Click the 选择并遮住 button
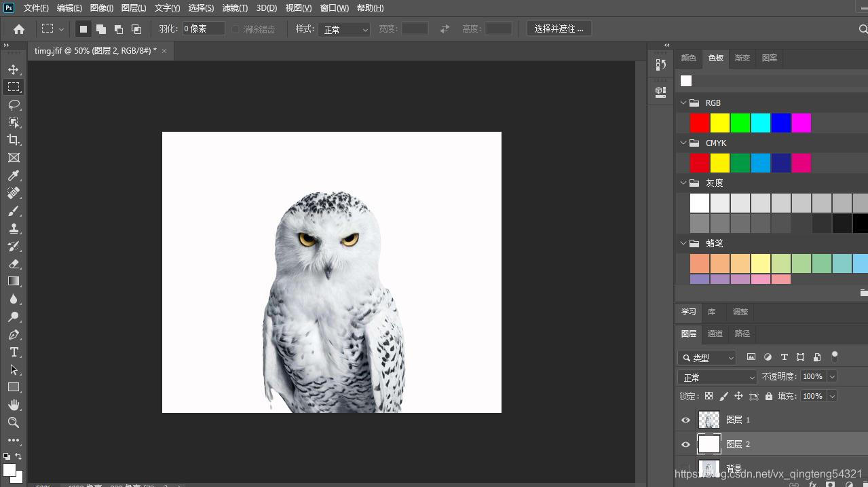The height and width of the screenshot is (487, 868). (x=559, y=29)
